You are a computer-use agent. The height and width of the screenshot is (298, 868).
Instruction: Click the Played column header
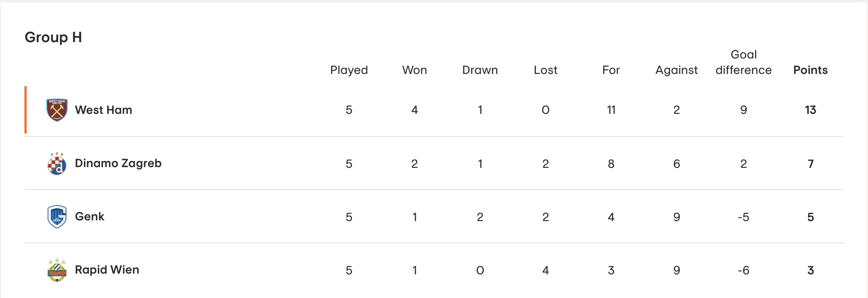tap(349, 70)
